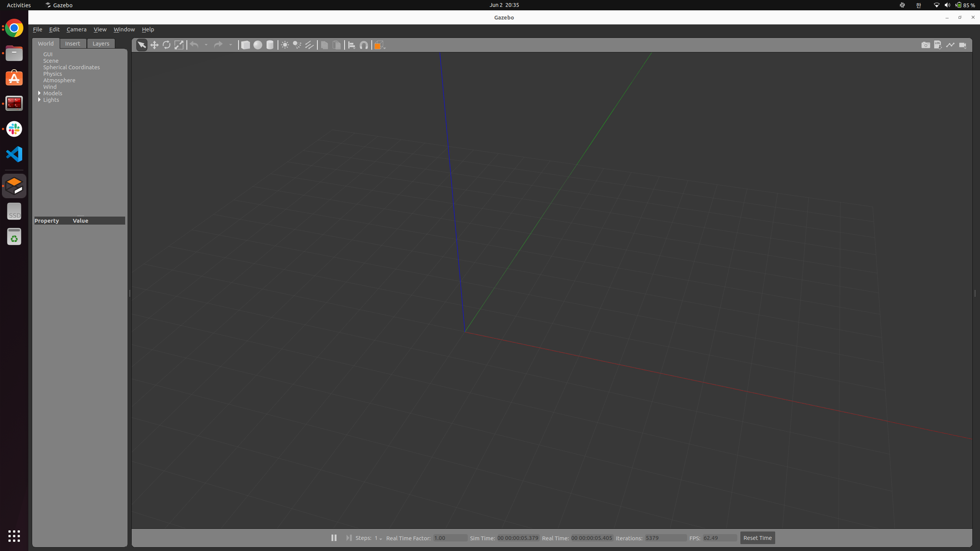The height and width of the screenshot is (551, 980).
Task: Open the view angle dropdown
Action: click(380, 45)
